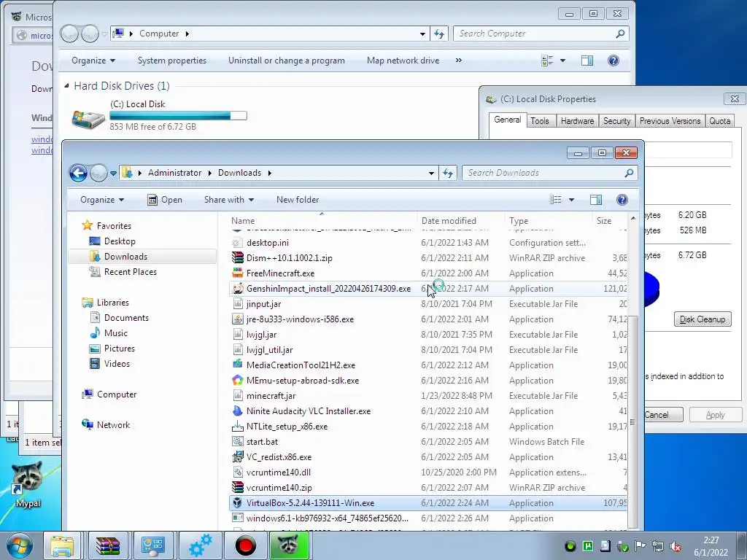
Task: Click Open in Downloads toolbar
Action: pyautogui.click(x=165, y=200)
